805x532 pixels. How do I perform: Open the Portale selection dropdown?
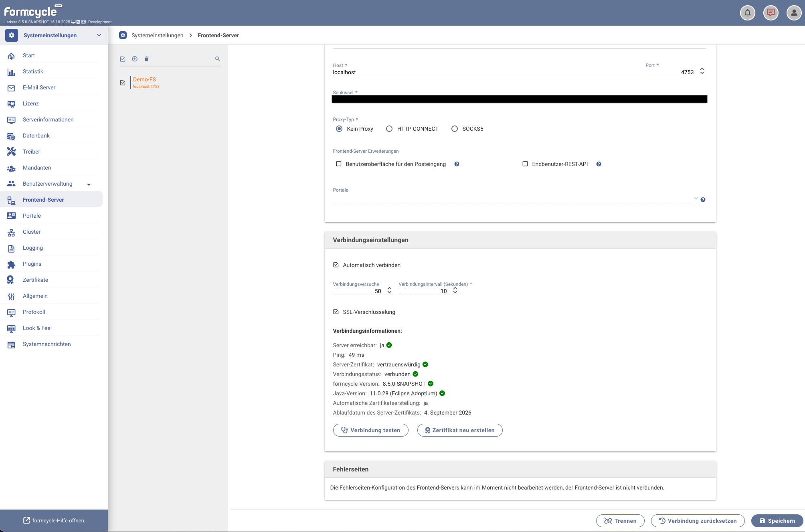pyautogui.click(x=696, y=199)
